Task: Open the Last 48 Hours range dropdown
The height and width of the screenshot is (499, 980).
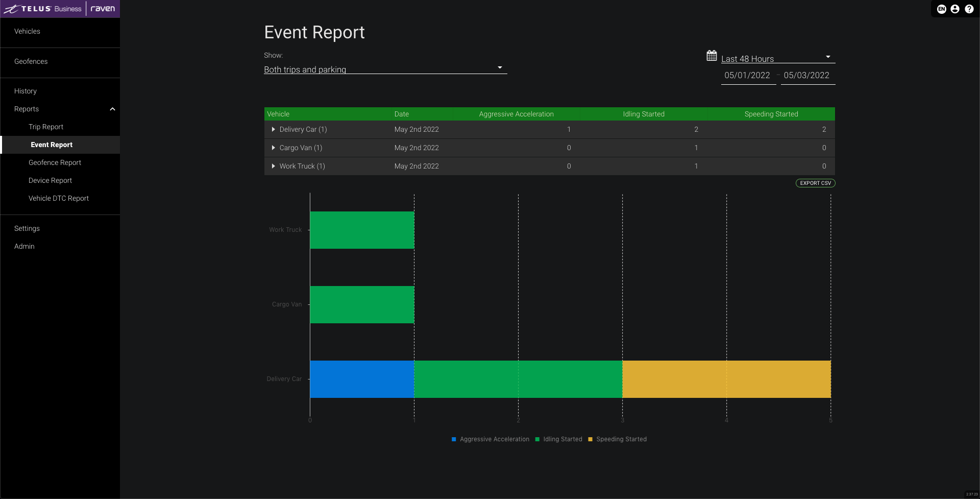Action: tap(778, 58)
